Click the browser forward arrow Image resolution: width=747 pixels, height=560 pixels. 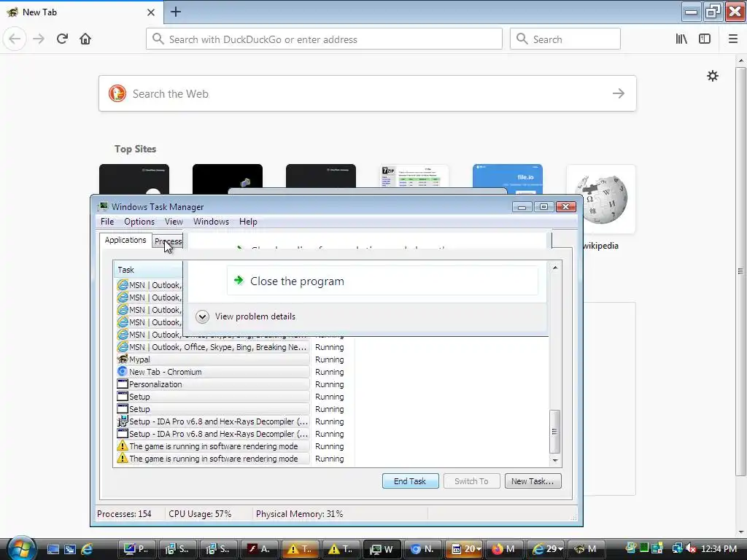click(39, 39)
